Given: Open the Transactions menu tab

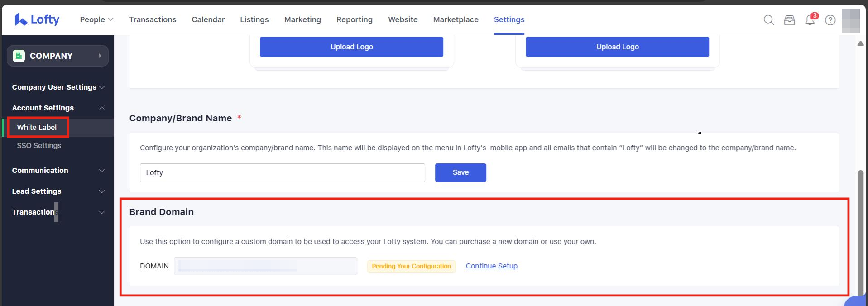Looking at the screenshot, I should pos(153,19).
